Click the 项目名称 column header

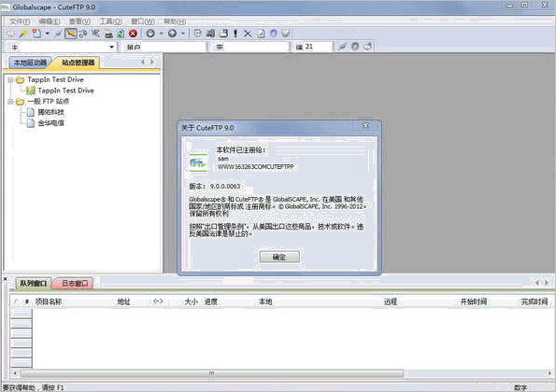(x=49, y=301)
